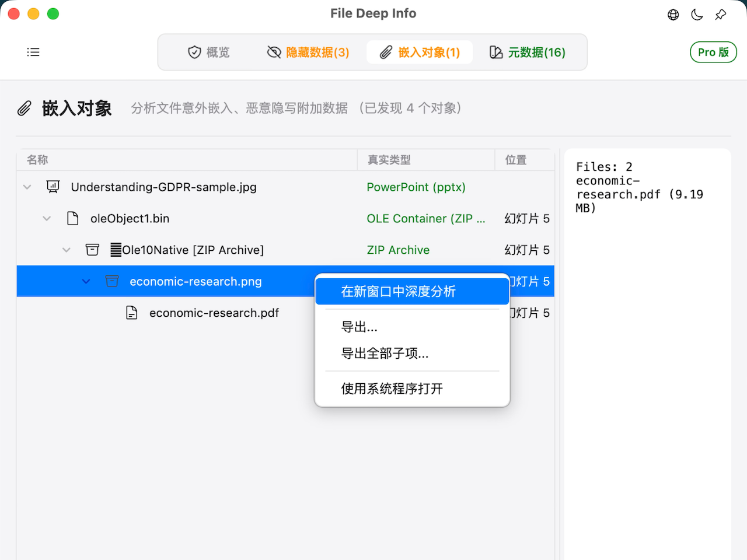The image size is (747, 560).
Task: Click the archive icon beside Ole10Native
Action: (x=92, y=249)
